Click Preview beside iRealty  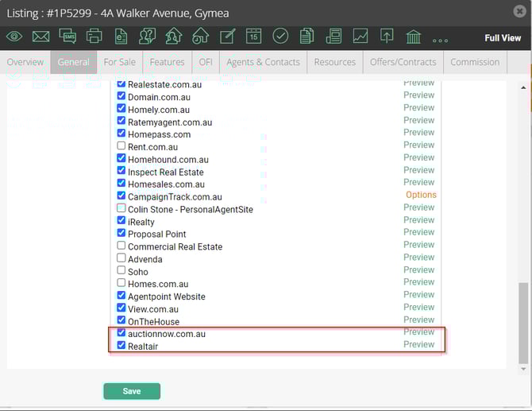419,219
